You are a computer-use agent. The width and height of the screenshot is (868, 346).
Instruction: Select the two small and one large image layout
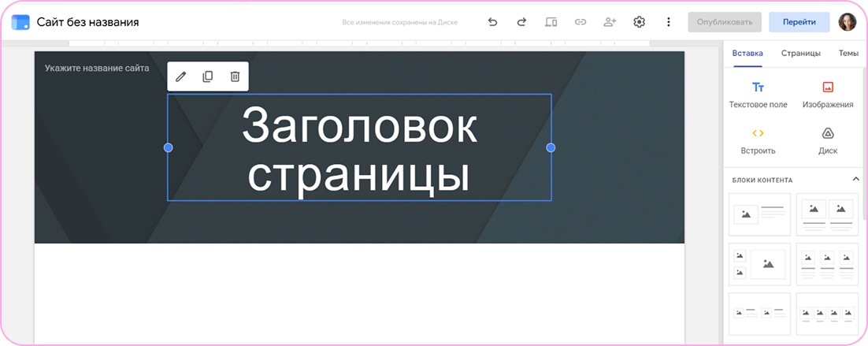[x=759, y=264]
